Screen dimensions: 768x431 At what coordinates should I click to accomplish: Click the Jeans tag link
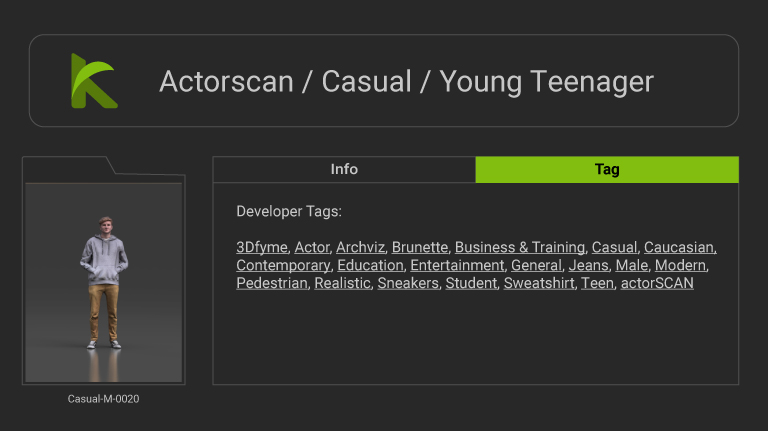click(588, 265)
